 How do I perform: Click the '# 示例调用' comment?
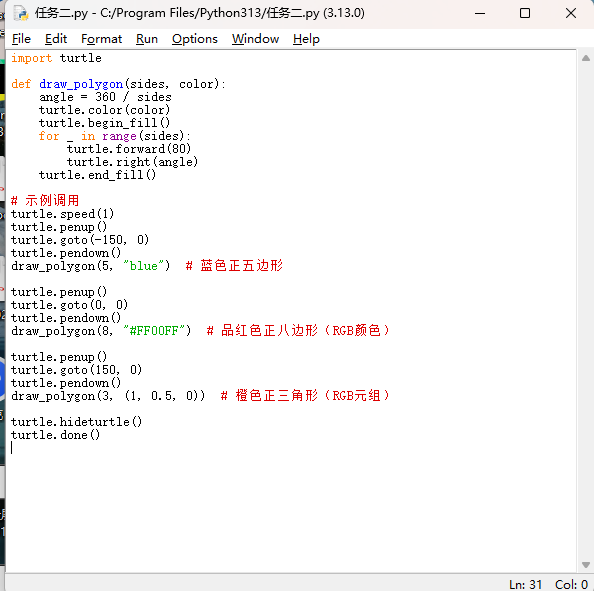(45, 200)
